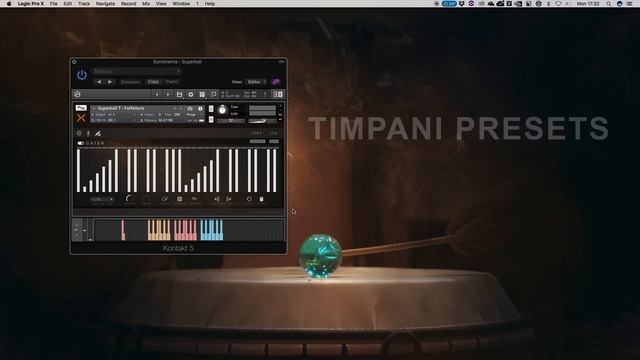Adjust the Tune knob
The width and height of the screenshot is (640, 360).
222,110
